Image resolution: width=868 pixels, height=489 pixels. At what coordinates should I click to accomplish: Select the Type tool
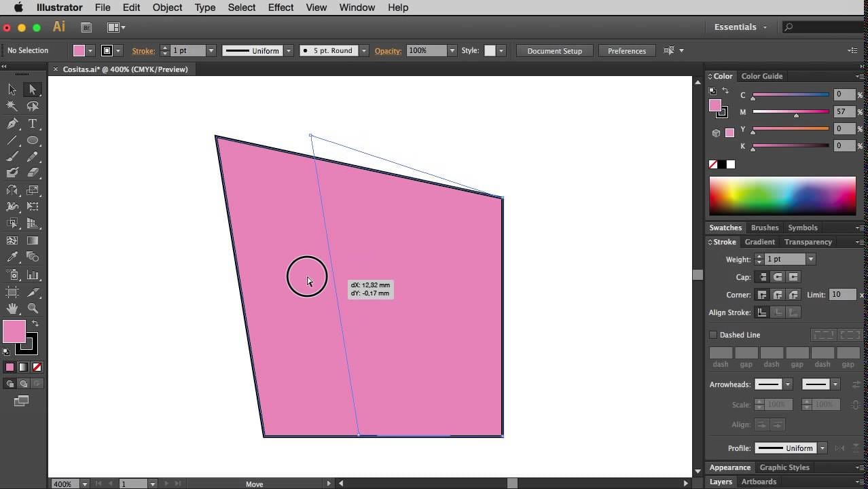(33, 124)
